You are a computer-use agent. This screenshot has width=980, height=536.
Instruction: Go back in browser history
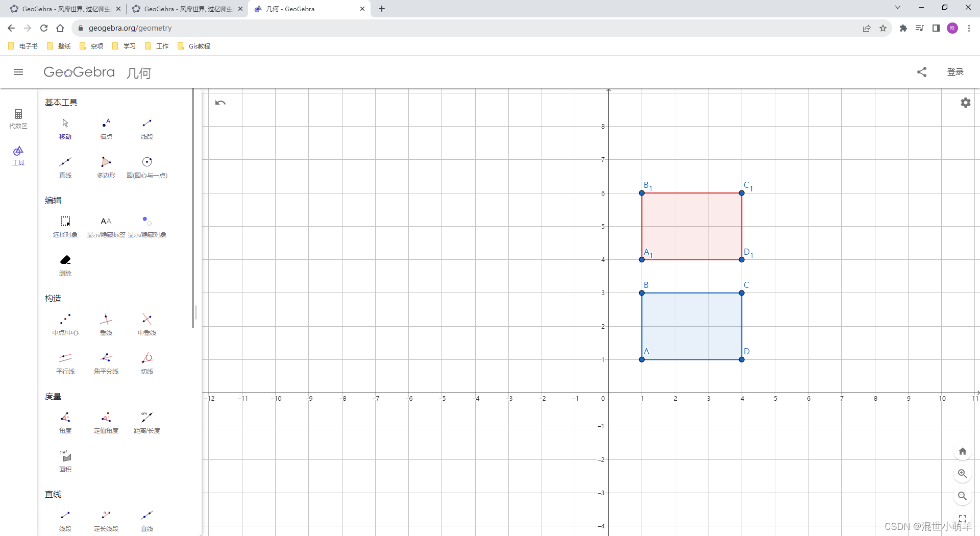(11, 28)
